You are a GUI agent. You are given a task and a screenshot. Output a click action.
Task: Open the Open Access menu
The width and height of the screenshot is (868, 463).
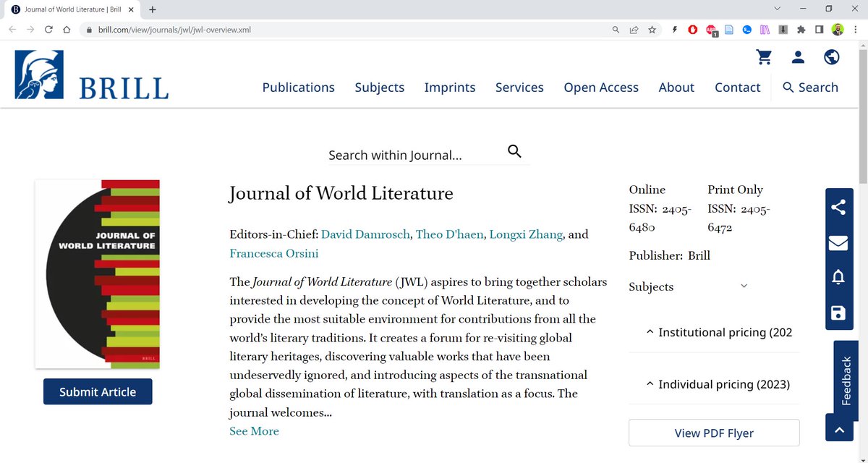(601, 87)
